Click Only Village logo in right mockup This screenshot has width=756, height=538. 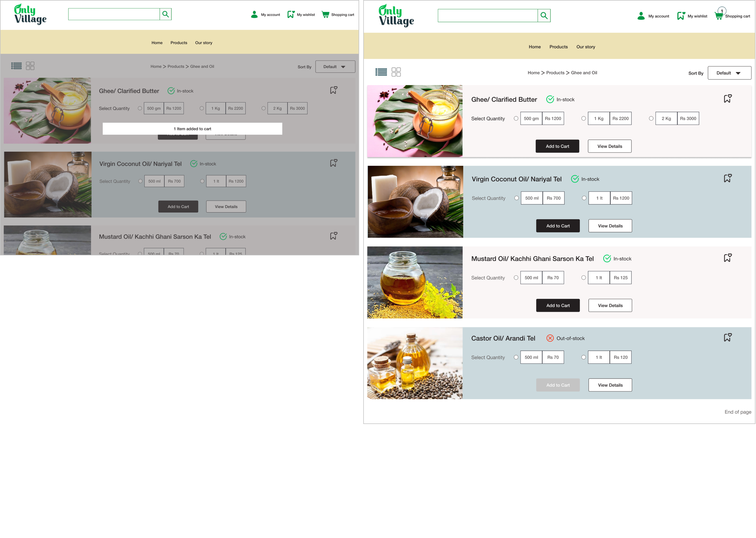396,15
